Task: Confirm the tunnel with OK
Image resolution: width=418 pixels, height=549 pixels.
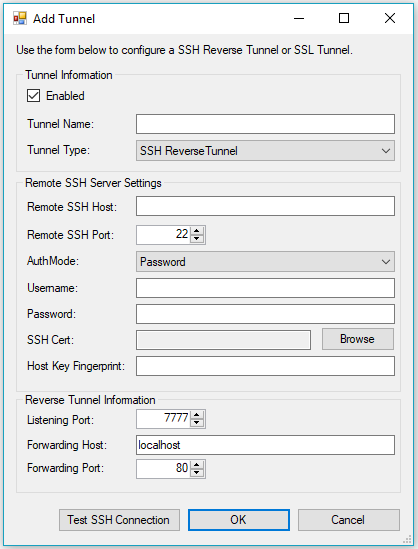Action: (x=239, y=520)
